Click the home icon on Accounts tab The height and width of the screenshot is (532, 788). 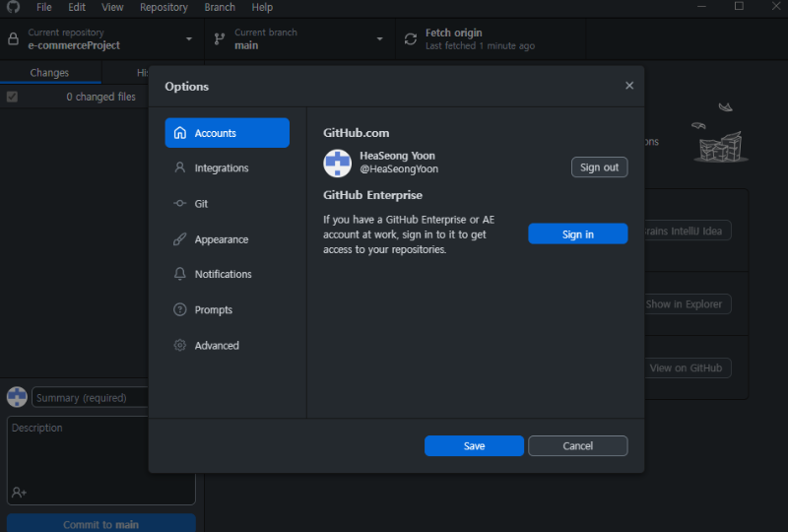point(180,133)
